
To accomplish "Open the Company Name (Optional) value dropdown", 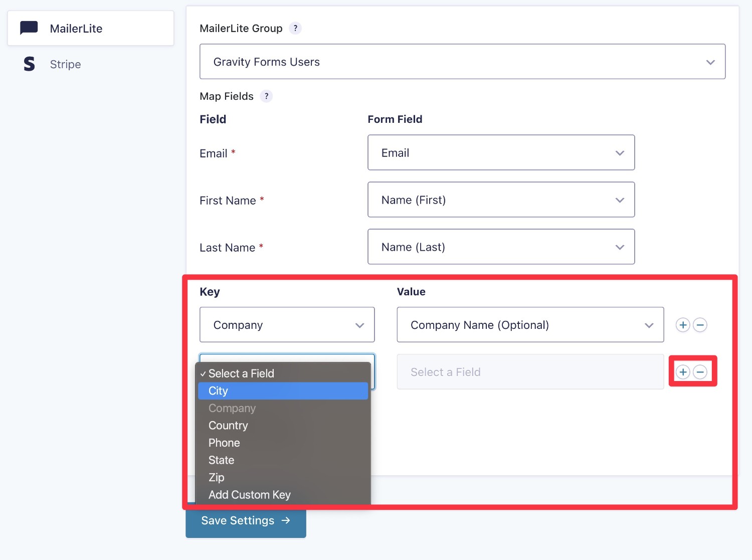I will 530,324.
